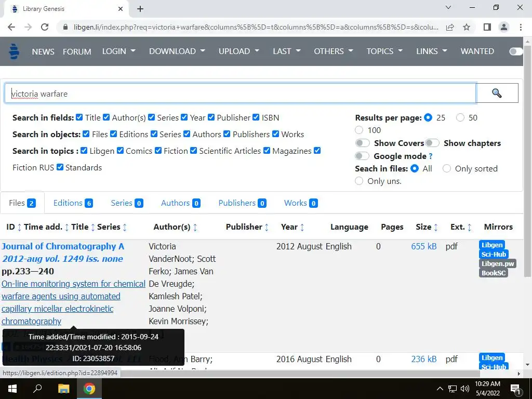Uncheck the Standards topic checkbox

(x=60, y=167)
